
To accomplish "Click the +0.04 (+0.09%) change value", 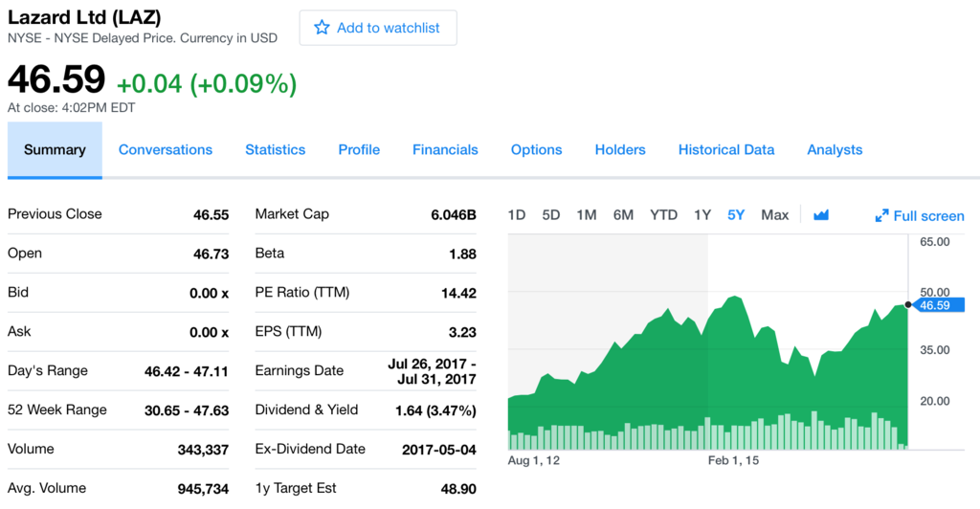I will click(x=207, y=83).
